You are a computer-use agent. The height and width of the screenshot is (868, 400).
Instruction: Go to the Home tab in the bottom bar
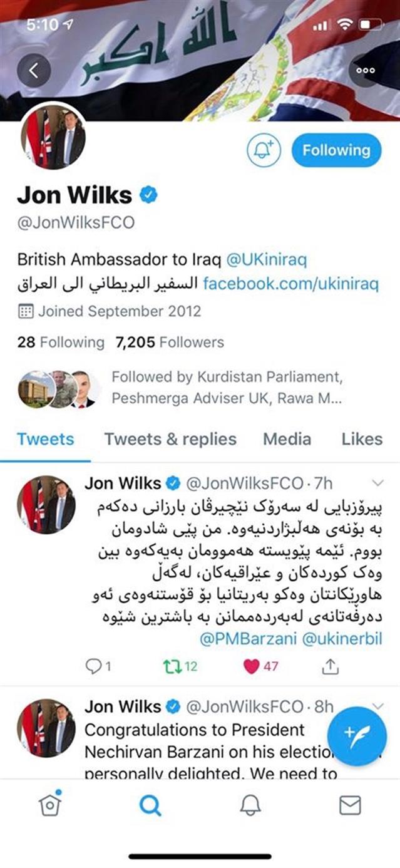(50, 805)
